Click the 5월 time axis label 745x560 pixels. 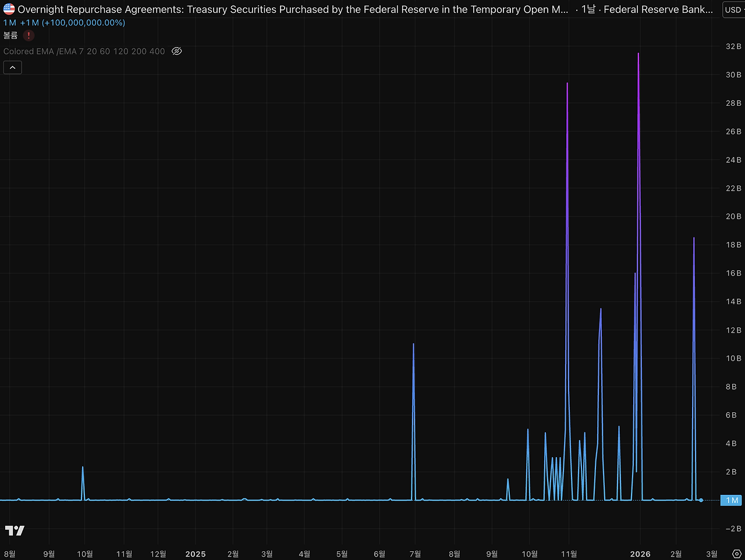click(342, 554)
